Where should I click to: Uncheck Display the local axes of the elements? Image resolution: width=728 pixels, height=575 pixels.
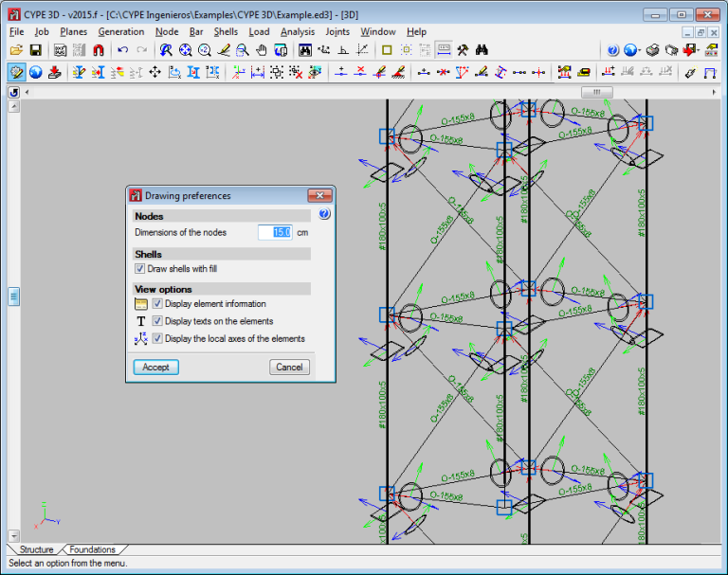[157, 338]
